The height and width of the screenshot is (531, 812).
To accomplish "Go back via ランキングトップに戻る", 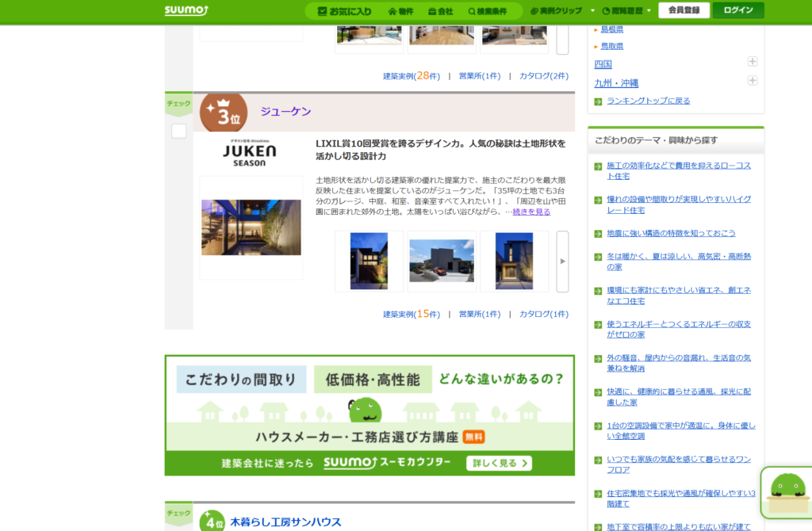I will click(649, 101).
